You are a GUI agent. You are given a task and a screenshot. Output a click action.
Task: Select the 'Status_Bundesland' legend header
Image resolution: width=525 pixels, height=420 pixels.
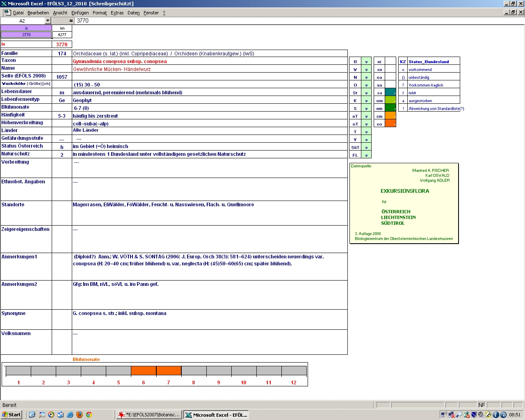coord(429,62)
